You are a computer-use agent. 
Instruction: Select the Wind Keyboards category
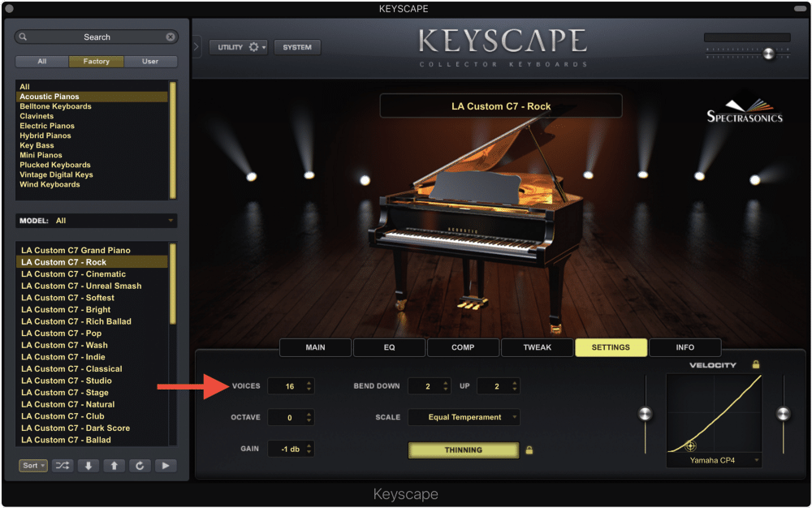(92, 184)
